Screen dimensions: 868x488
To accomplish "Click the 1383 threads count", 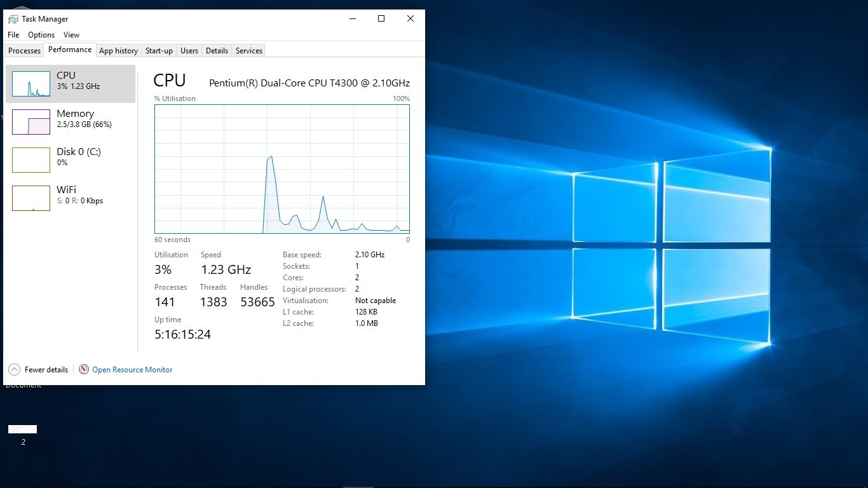I will [x=214, y=302].
